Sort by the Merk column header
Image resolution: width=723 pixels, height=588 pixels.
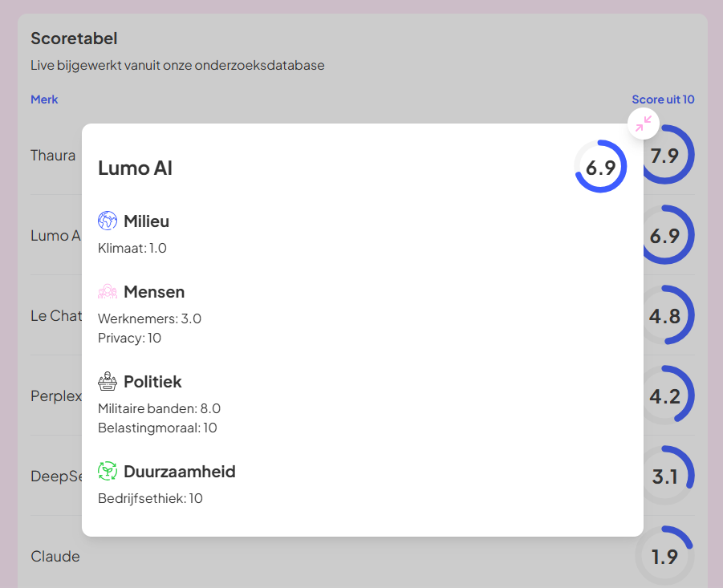coord(44,99)
